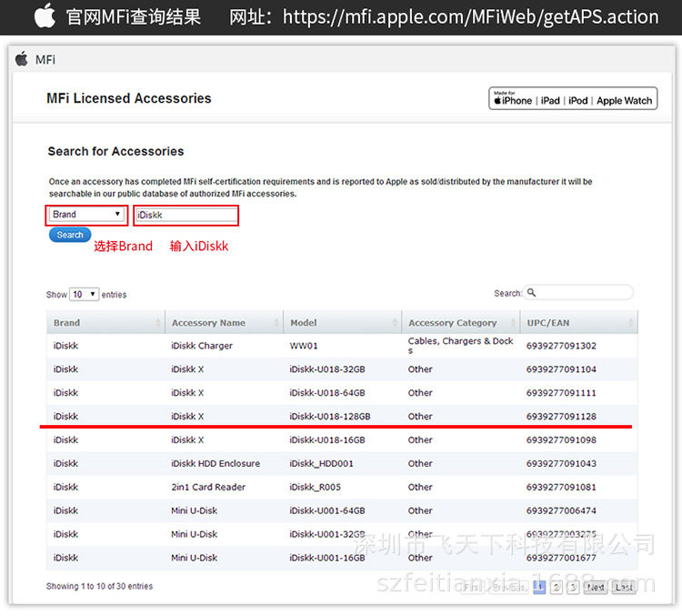Click iDiskk HDD Enclosure accessory name
The width and height of the screenshot is (682, 616).
216,463
